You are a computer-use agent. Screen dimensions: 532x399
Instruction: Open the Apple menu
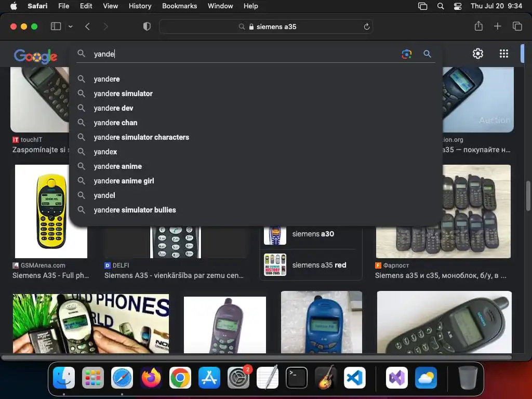pos(14,6)
